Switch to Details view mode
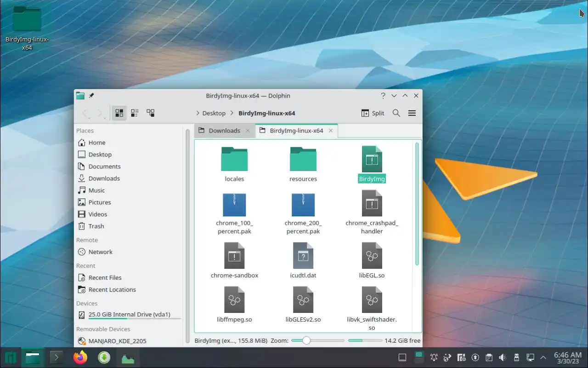Screen dimensions: 588x368 point(151,113)
